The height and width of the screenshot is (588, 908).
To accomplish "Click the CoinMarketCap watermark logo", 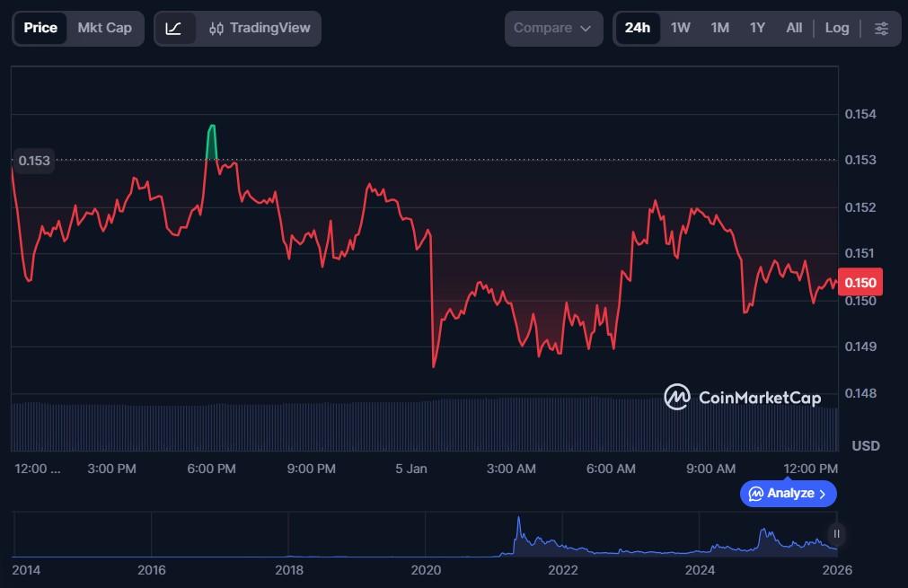I will [742, 397].
